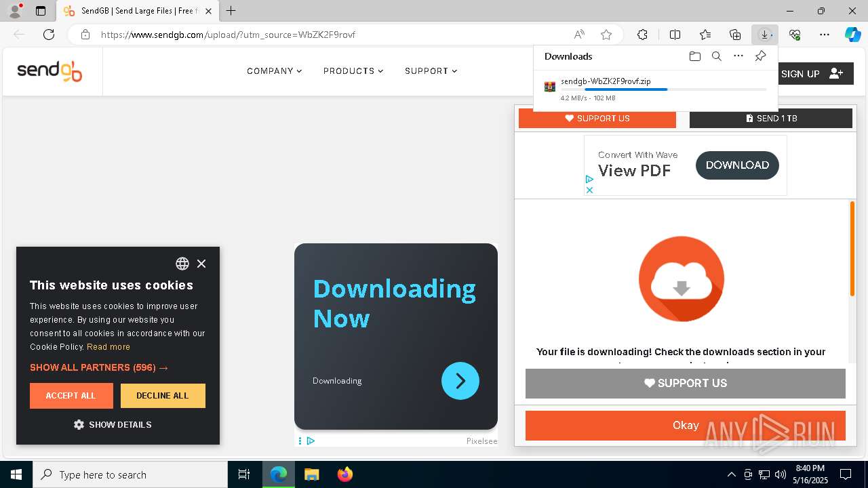Viewport: 868px width, 488px height.
Task: Click the sendgb-WbZK2F9rovf.zip download entry
Action: pyautogui.click(x=655, y=89)
